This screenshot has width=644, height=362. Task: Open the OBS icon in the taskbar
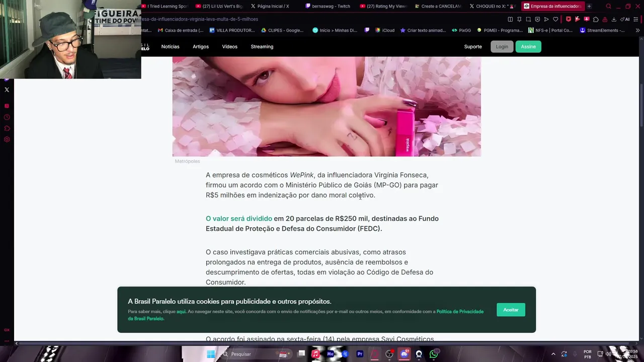389,354
